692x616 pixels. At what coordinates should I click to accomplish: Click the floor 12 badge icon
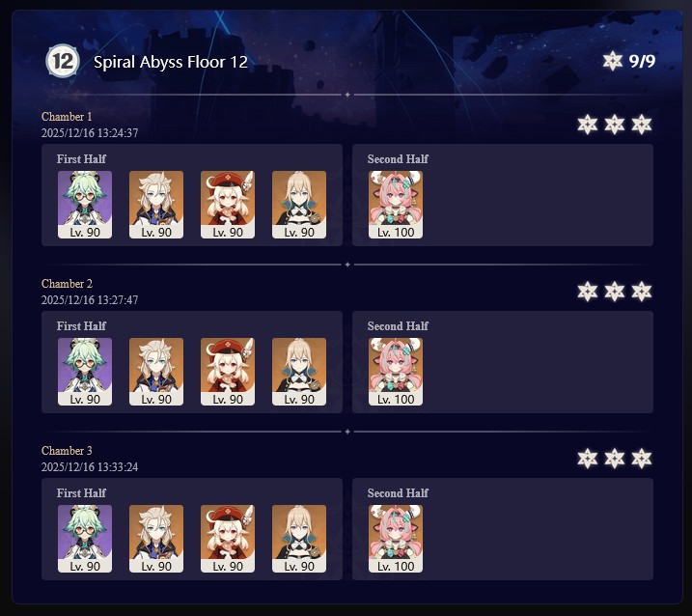[x=63, y=61]
